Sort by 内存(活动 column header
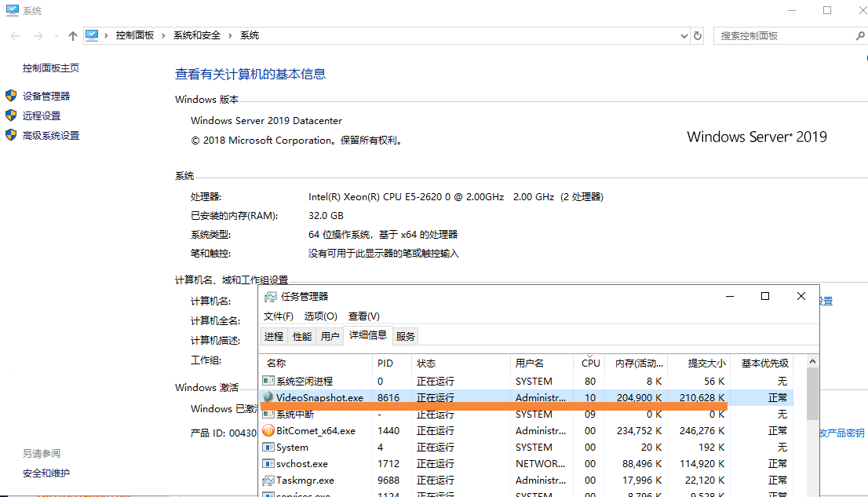 click(636, 364)
